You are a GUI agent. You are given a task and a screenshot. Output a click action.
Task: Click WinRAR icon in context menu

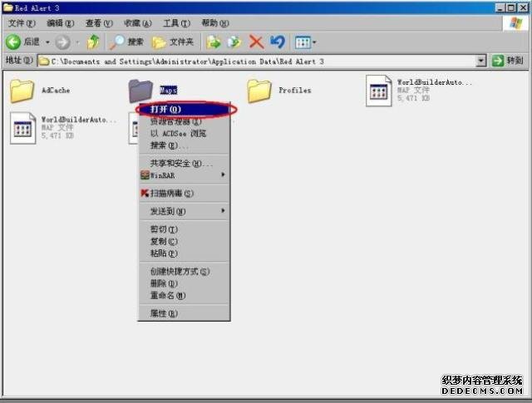pyautogui.click(x=145, y=175)
